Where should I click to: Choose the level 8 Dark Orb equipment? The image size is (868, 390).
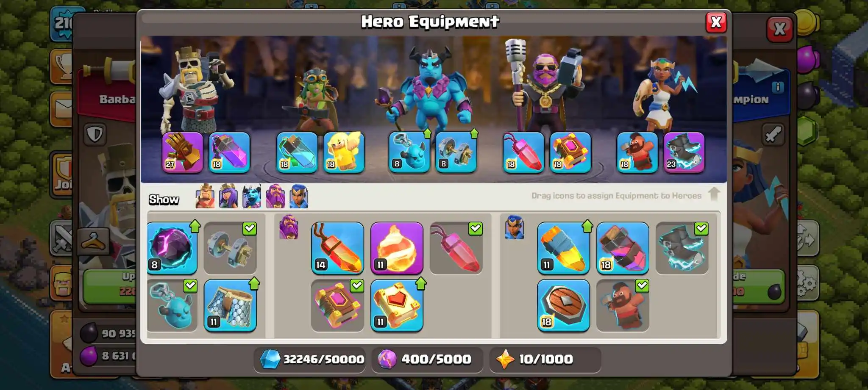[x=172, y=248]
